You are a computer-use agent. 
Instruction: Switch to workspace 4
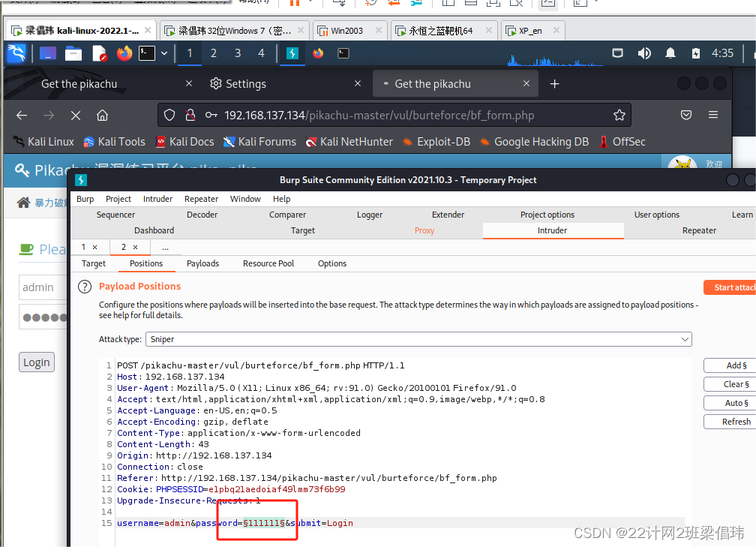click(x=261, y=53)
